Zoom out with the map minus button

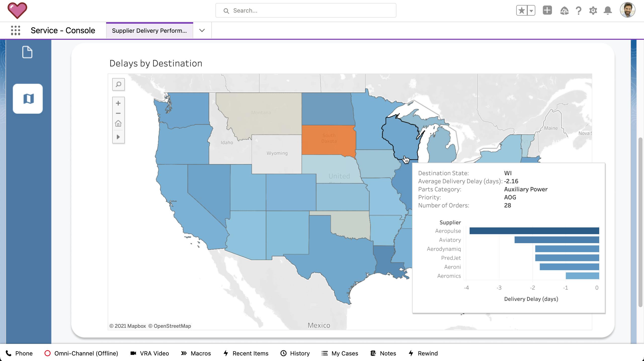pyautogui.click(x=118, y=114)
